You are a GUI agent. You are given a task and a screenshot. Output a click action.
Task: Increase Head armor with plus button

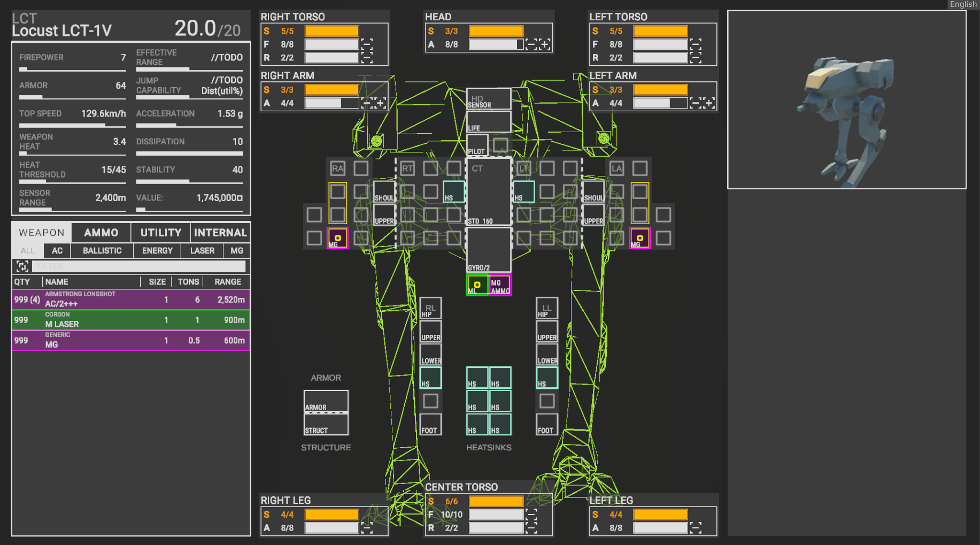click(545, 44)
